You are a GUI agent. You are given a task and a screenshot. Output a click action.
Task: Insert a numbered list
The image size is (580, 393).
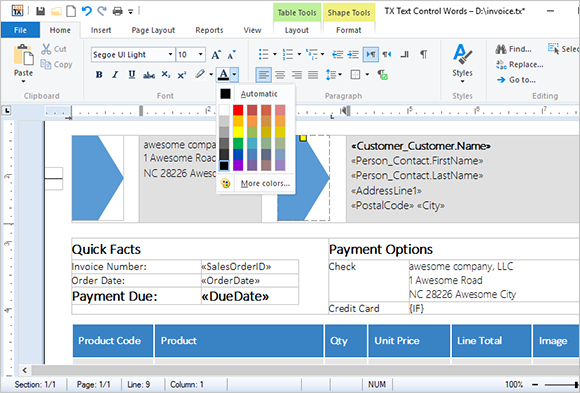(287, 54)
